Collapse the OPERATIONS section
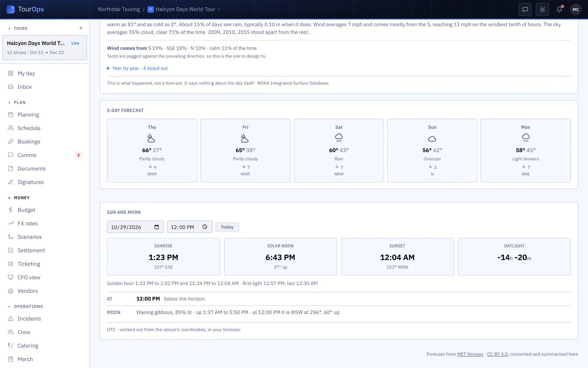The image size is (588, 368). tap(25, 306)
